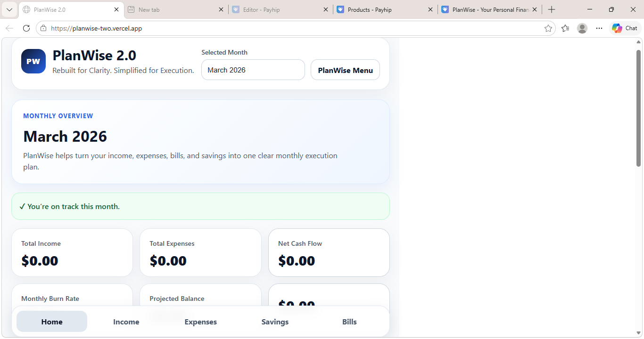The image size is (644, 339).
Task: Open the Copilot Chat button
Action: click(x=625, y=28)
